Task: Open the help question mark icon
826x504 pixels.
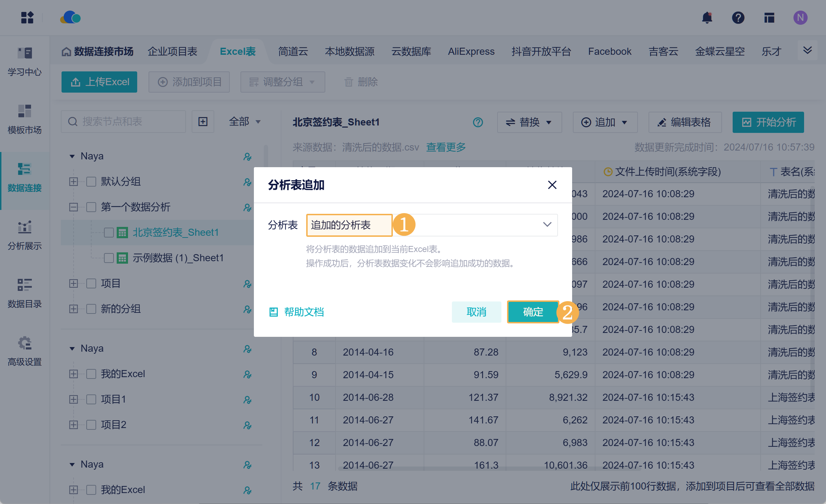Action: click(x=738, y=18)
